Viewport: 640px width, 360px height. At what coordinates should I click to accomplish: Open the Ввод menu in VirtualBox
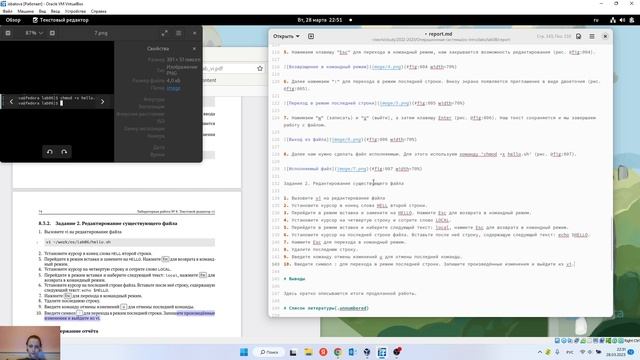coord(55,11)
